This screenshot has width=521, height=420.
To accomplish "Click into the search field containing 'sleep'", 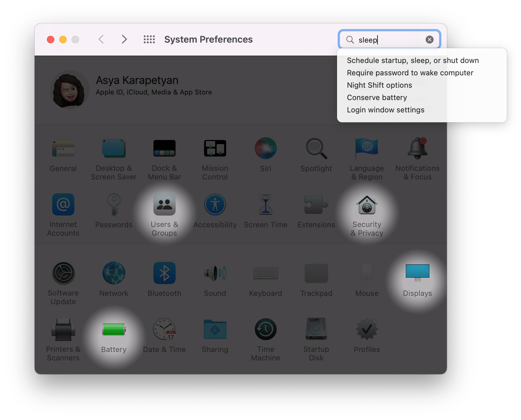I will [x=390, y=40].
